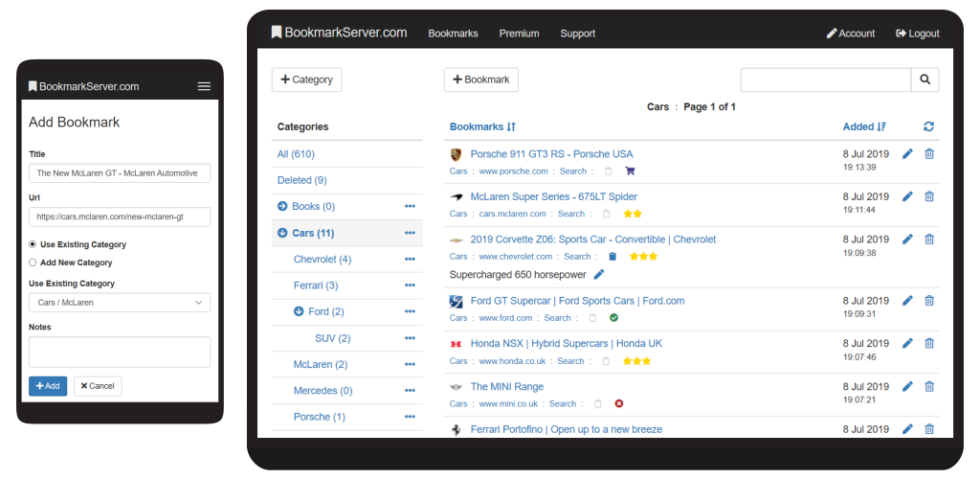
Task: Collapse the Cars category arrow
Action: click(x=282, y=233)
